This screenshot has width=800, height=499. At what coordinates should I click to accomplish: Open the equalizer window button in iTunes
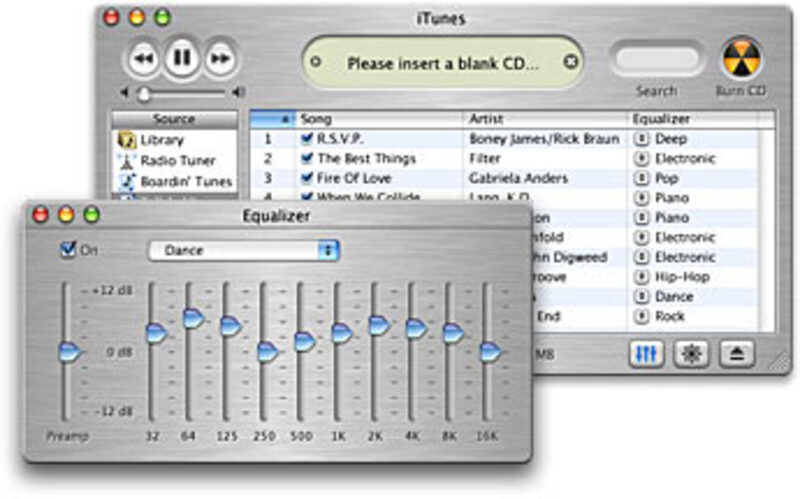[x=646, y=354]
